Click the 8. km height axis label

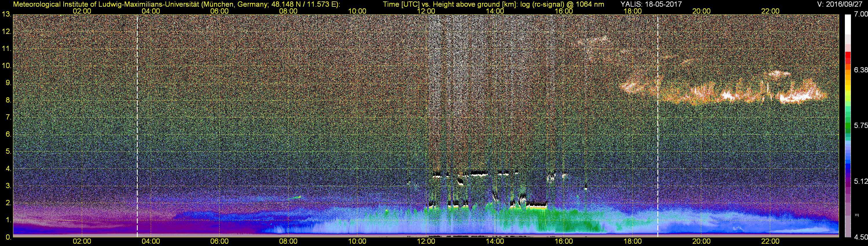click(8, 100)
